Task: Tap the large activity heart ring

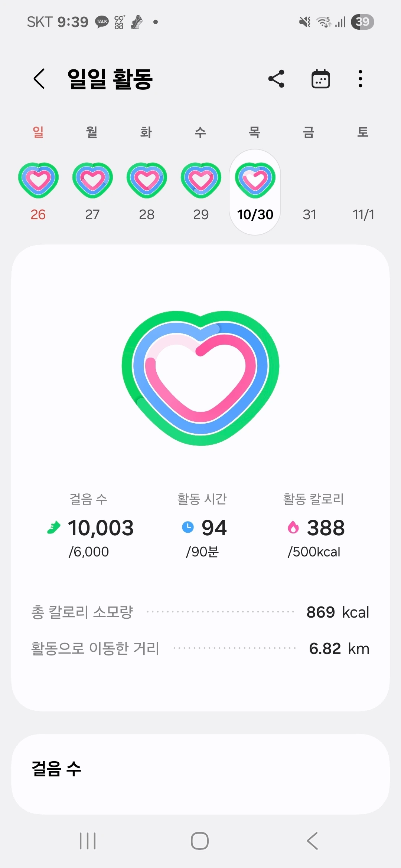Action: click(x=200, y=378)
